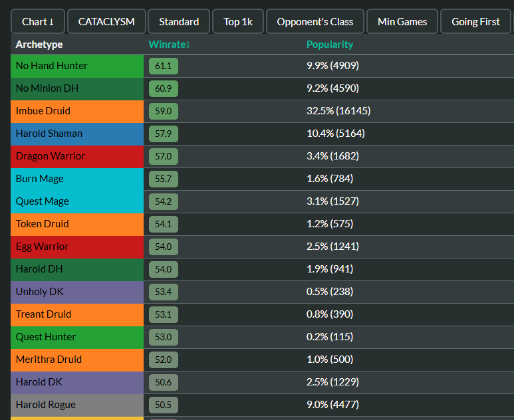Click the Archetype column header
This screenshot has height=420, width=514.
point(39,45)
